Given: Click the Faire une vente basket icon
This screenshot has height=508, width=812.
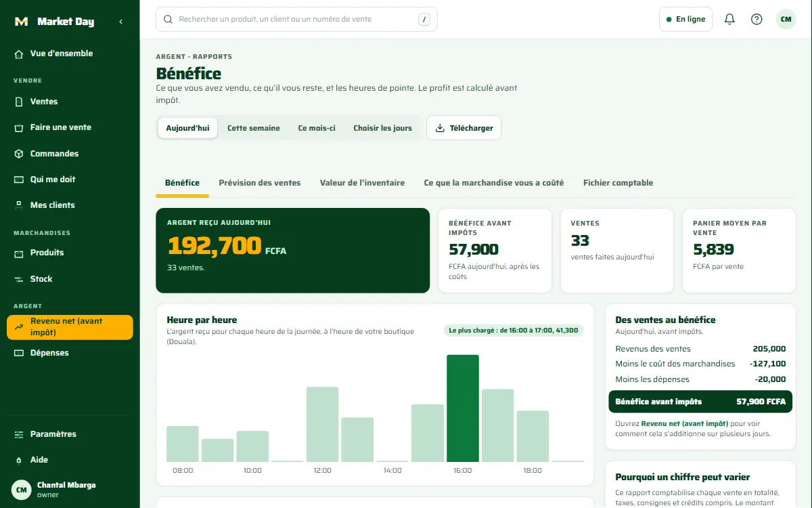Looking at the screenshot, I should [19, 127].
